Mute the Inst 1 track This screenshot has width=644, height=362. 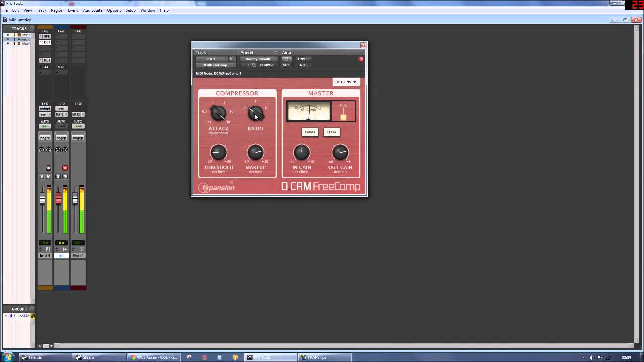48,176
